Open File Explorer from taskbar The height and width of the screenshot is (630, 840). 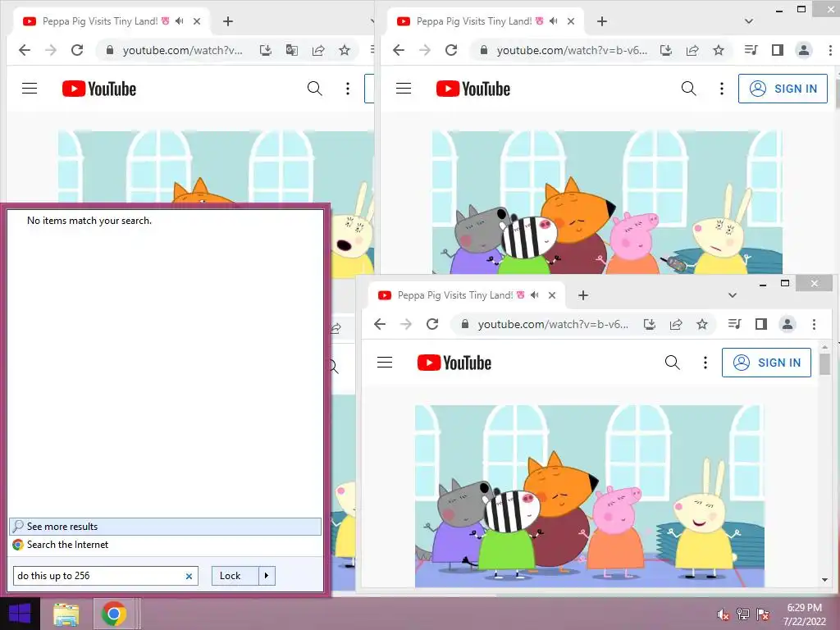pos(66,614)
